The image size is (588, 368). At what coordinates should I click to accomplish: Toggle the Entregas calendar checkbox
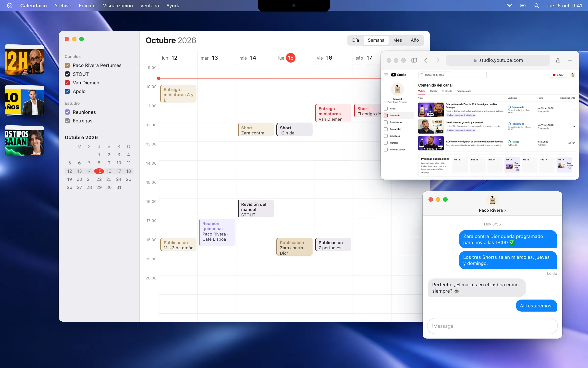tap(67, 121)
